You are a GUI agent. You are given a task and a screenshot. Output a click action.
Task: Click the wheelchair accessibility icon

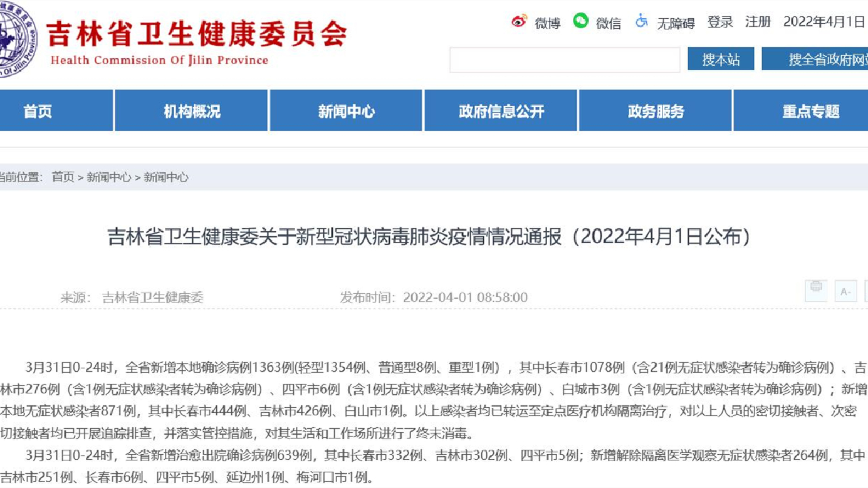click(x=641, y=23)
